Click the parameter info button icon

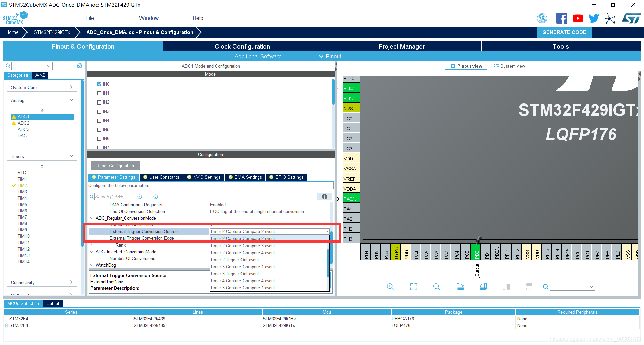pos(324,197)
